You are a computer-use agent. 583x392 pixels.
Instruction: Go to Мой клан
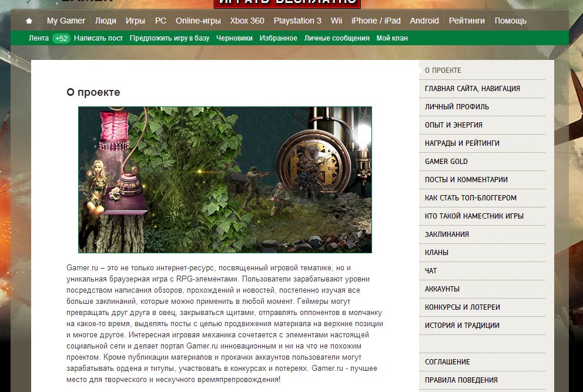(392, 38)
